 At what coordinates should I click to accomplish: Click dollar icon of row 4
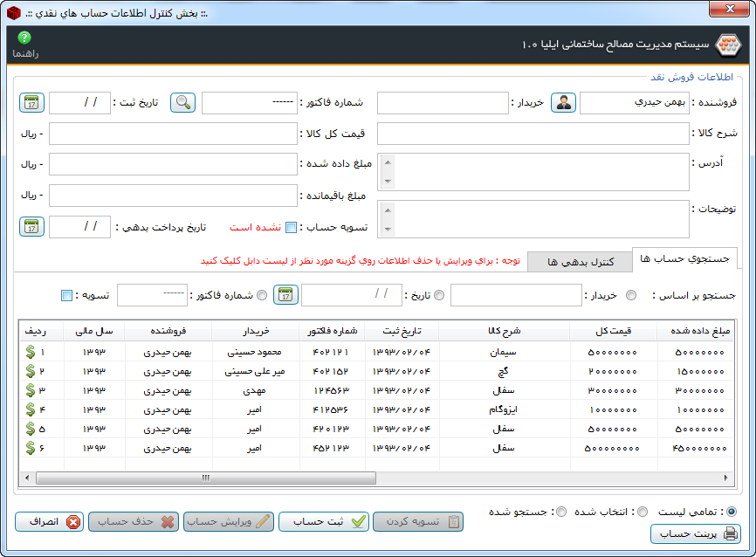point(31,409)
